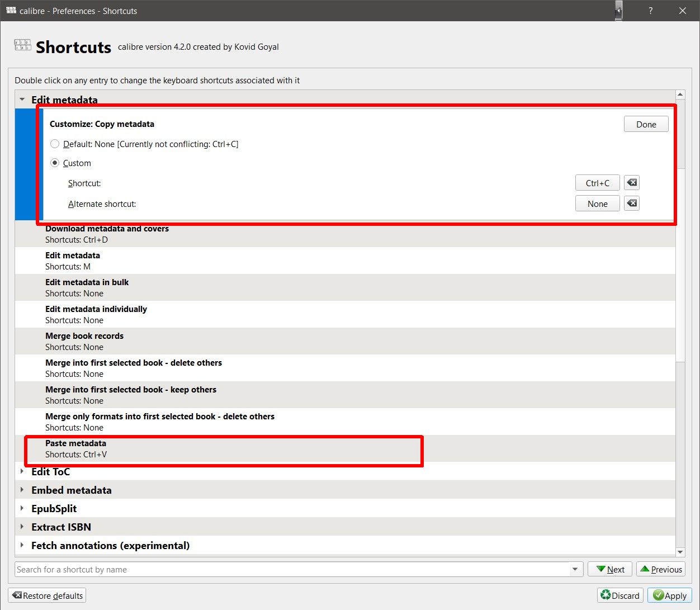Select Download metadata and covers entry
The height and width of the screenshot is (610, 700).
345,234
